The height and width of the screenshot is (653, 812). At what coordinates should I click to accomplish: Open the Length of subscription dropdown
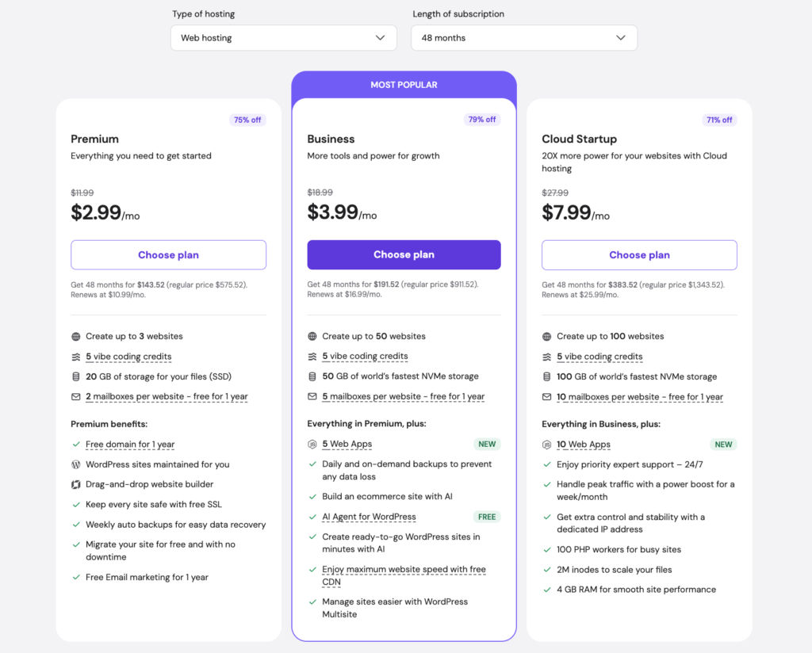pyautogui.click(x=524, y=38)
